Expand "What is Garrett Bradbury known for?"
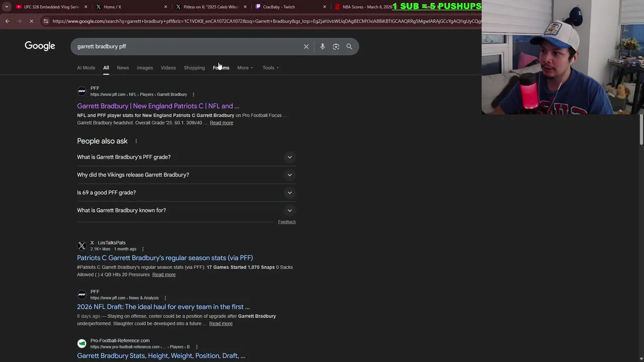Image resolution: width=644 pixels, height=362 pixels. coord(186,210)
